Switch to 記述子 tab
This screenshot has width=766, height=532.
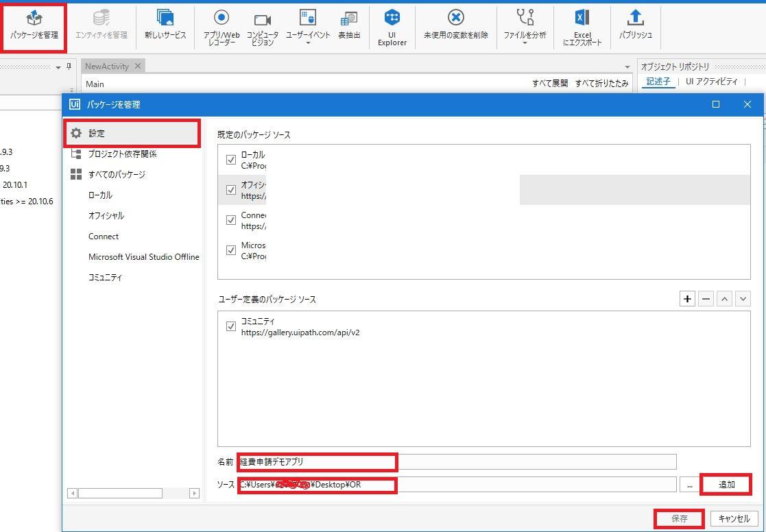[658, 82]
